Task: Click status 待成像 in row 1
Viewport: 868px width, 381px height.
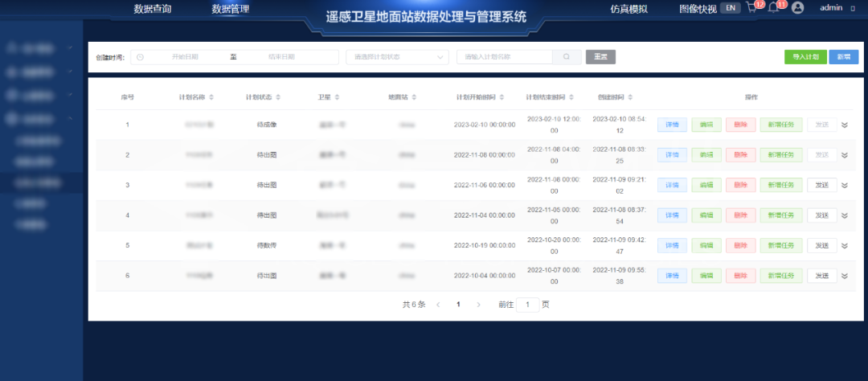Action: [x=266, y=125]
